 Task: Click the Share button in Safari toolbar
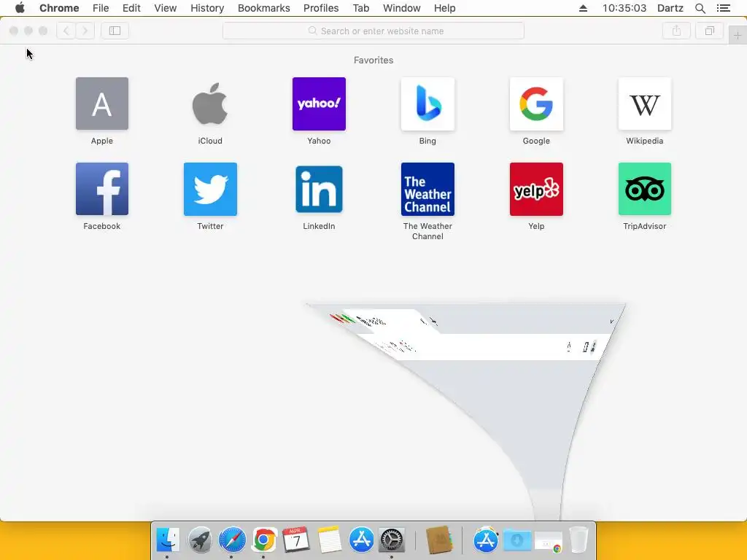[x=676, y=31]
